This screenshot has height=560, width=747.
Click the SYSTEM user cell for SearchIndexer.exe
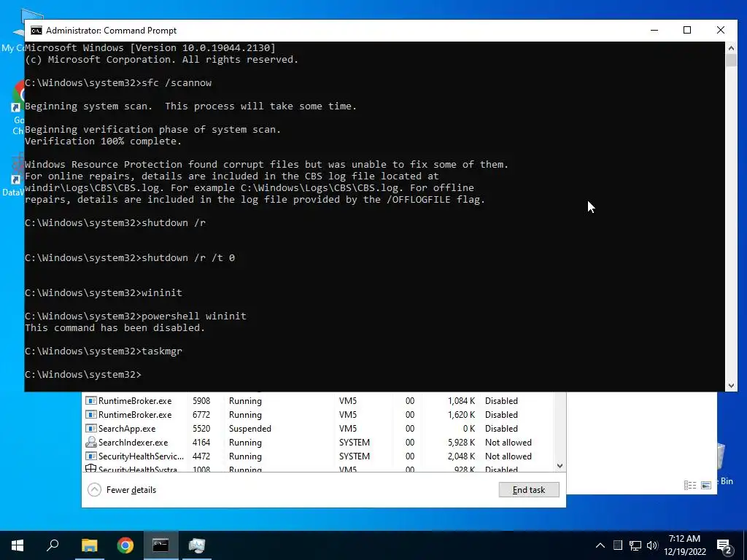354,443
